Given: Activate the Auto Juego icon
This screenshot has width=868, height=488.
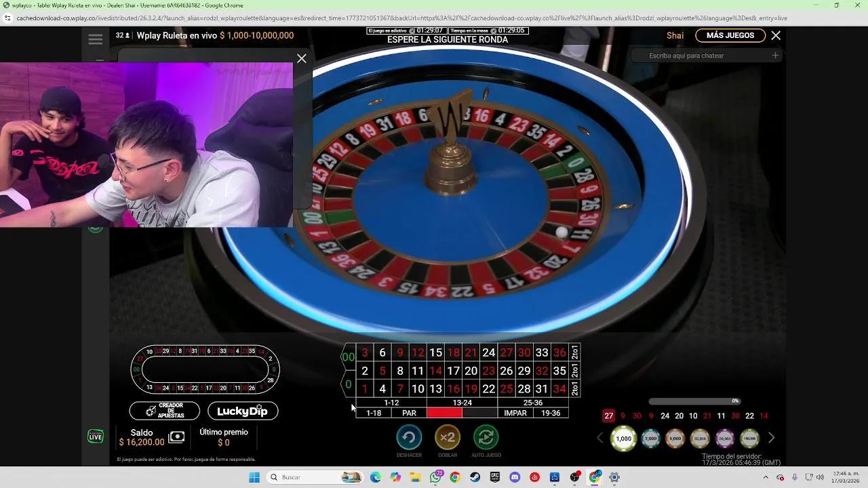Looking at the screenshot, I should (486, 437).
